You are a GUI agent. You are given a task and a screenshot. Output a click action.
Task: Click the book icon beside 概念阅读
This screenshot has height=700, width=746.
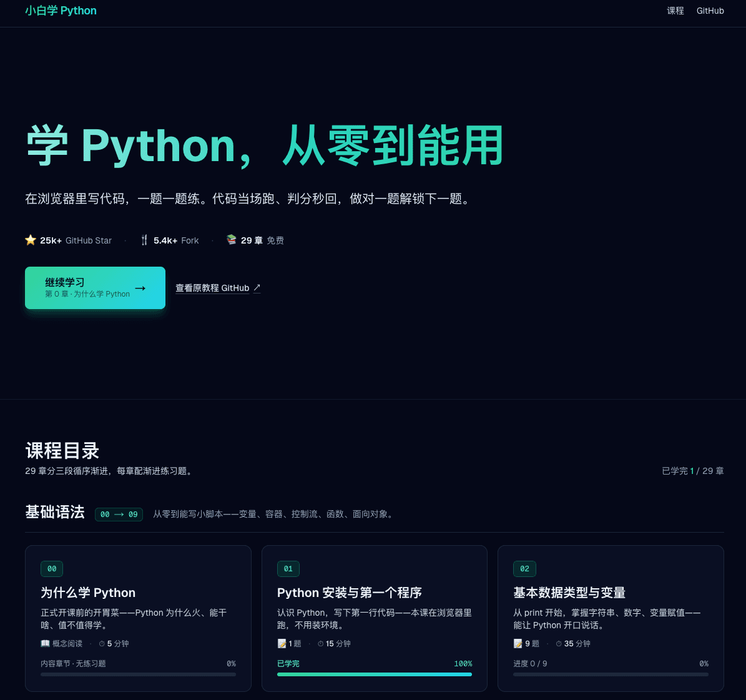coord(45,643)
